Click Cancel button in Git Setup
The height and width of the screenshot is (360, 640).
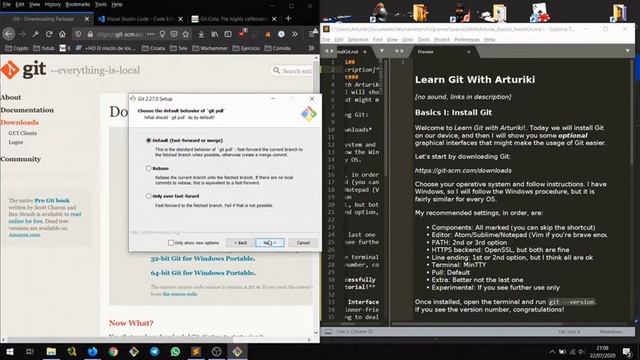click(303, 243)
